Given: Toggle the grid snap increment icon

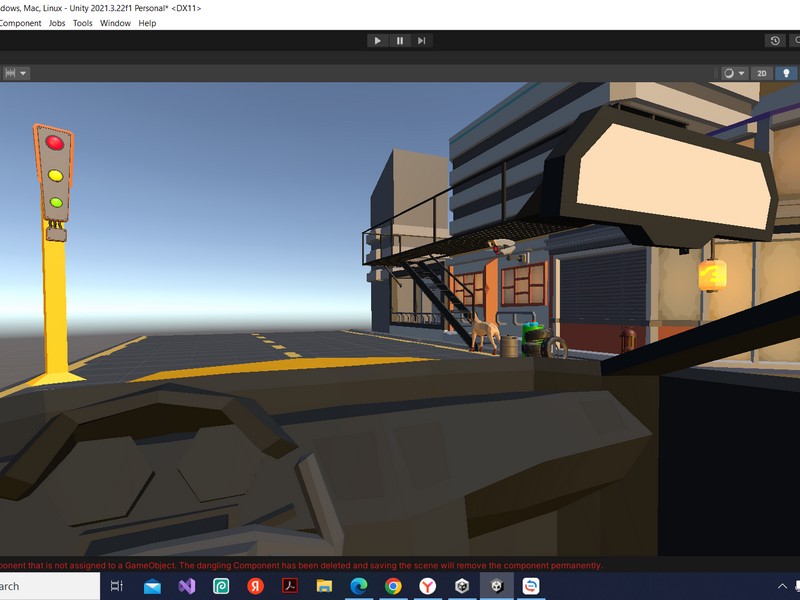Looking at the screenshot, I should click(10, 73).
